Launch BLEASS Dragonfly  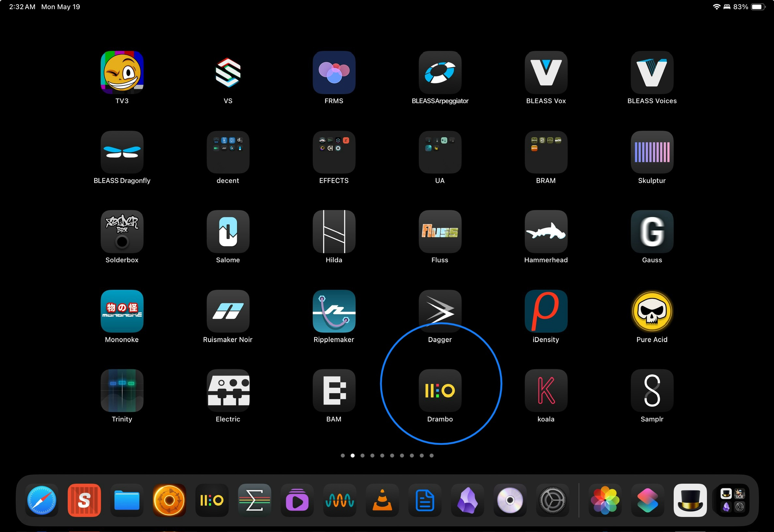tap(122, 152)
